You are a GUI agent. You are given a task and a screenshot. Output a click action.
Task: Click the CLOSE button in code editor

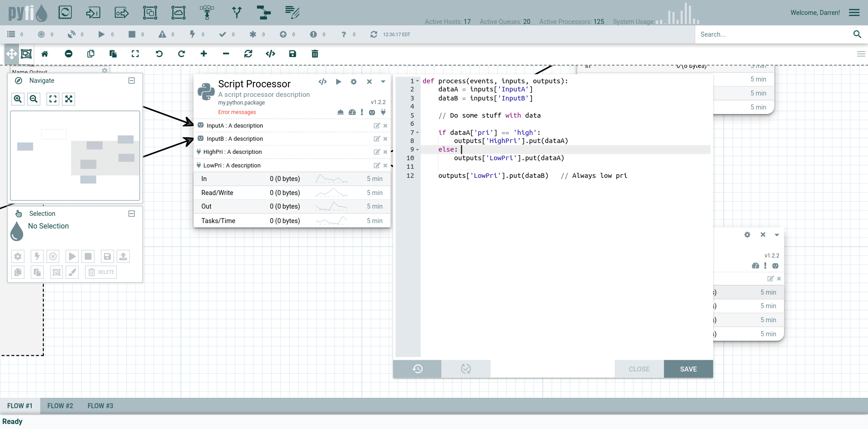pyautogui.click(x=639, y=369)
